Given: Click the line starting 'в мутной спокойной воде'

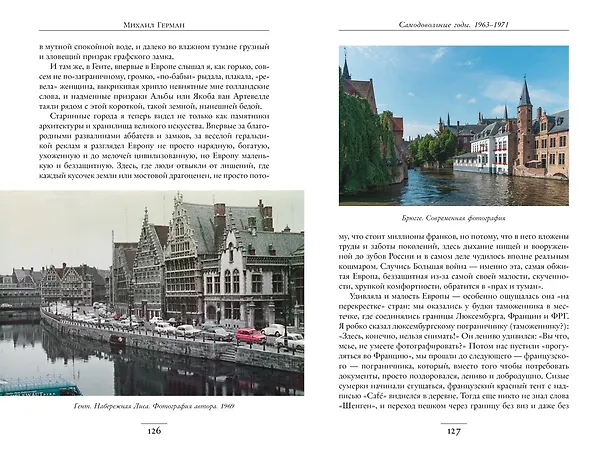Looking at the screenshot, I should tap(154, 47).
